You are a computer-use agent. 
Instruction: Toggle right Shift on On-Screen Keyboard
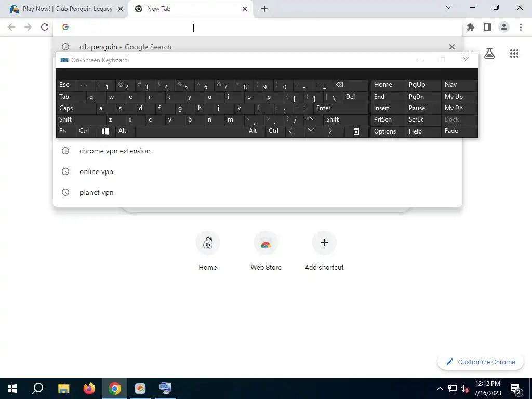coord(345,119)
